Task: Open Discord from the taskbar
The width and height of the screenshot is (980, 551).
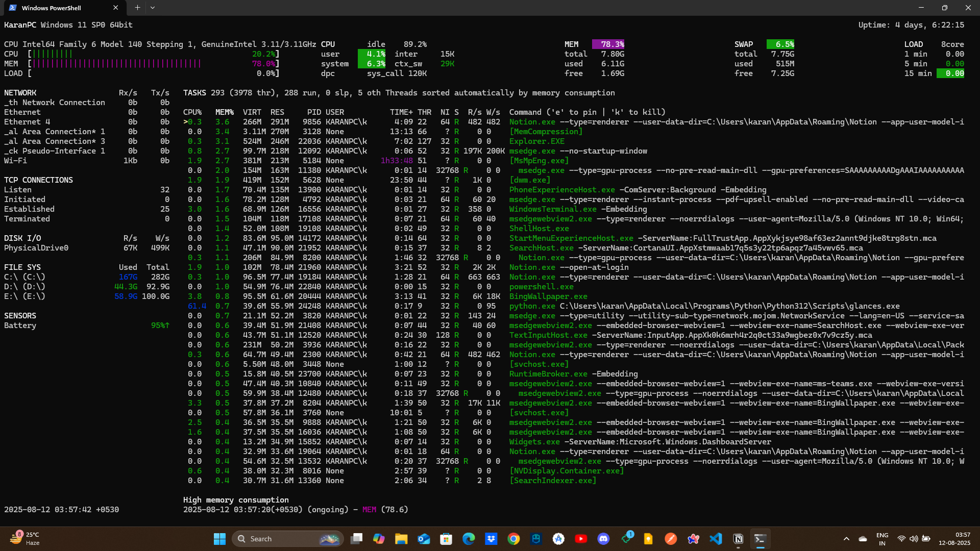Action: point(603,539)
